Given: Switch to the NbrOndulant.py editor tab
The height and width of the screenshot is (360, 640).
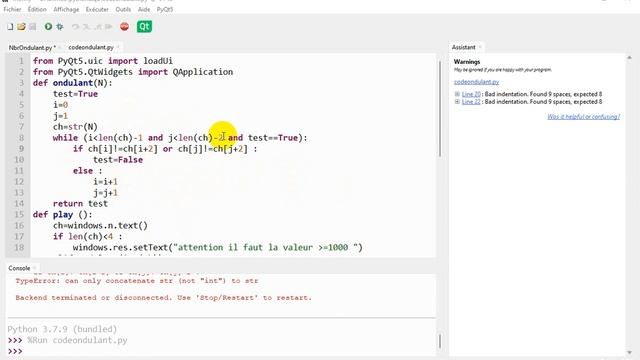Looking at the screenshot, I should click(x=32, y=47).
